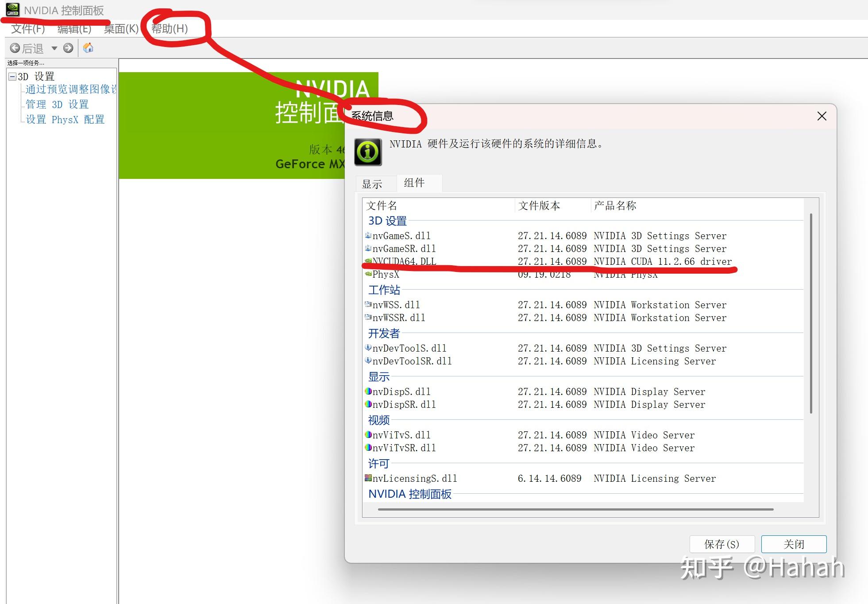Click the vertical scrollbar of component list
The height and width of the screenshot is (604, 868).
tap(811, 313)
